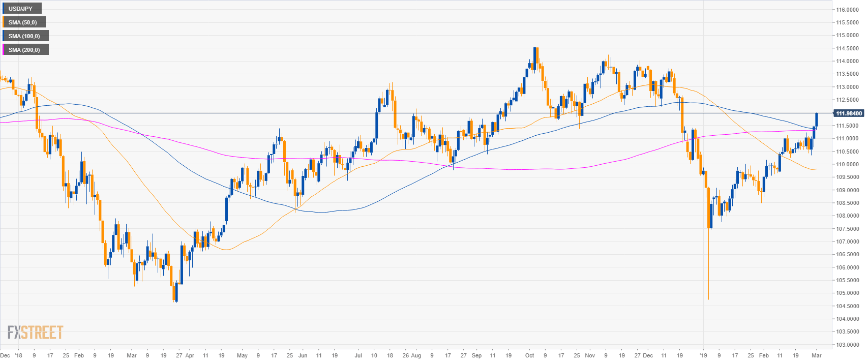This screenshot has height=362, width=868.
Task: Select the 110.0000 level on the price axis
Action: (x=848, y=164)
